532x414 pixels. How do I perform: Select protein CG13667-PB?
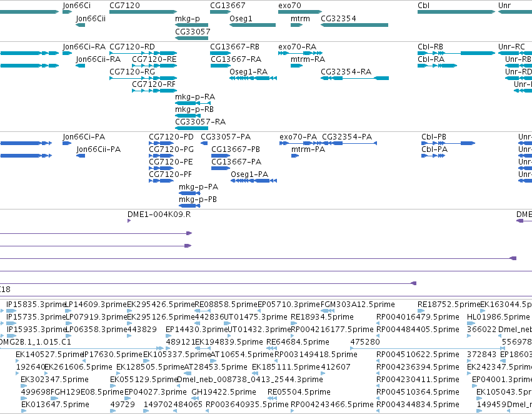(x=221, y=156)
